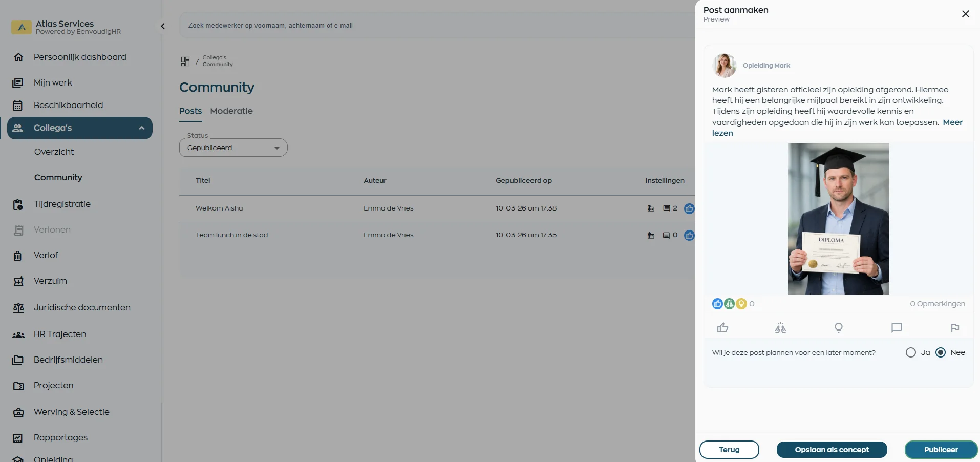Open the Status dropdown set to Gepubliceerd
The height and width of the screenshot is (462, 980).
233,148
